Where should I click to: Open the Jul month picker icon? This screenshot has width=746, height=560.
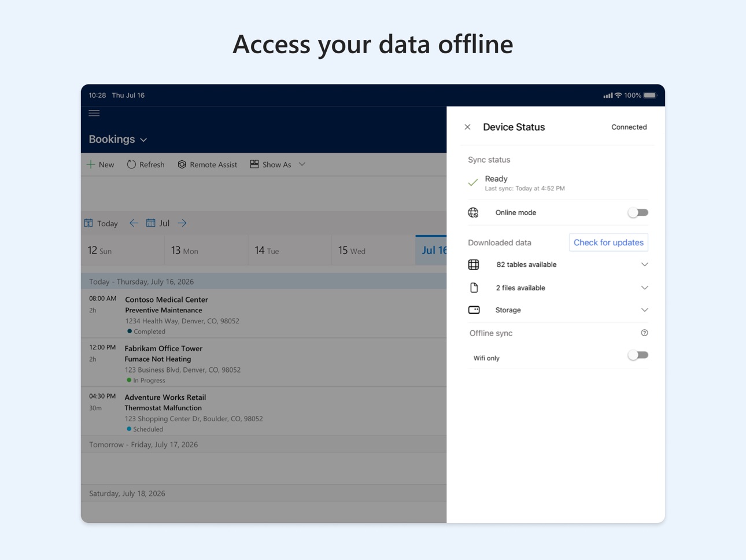pos(150,223)
